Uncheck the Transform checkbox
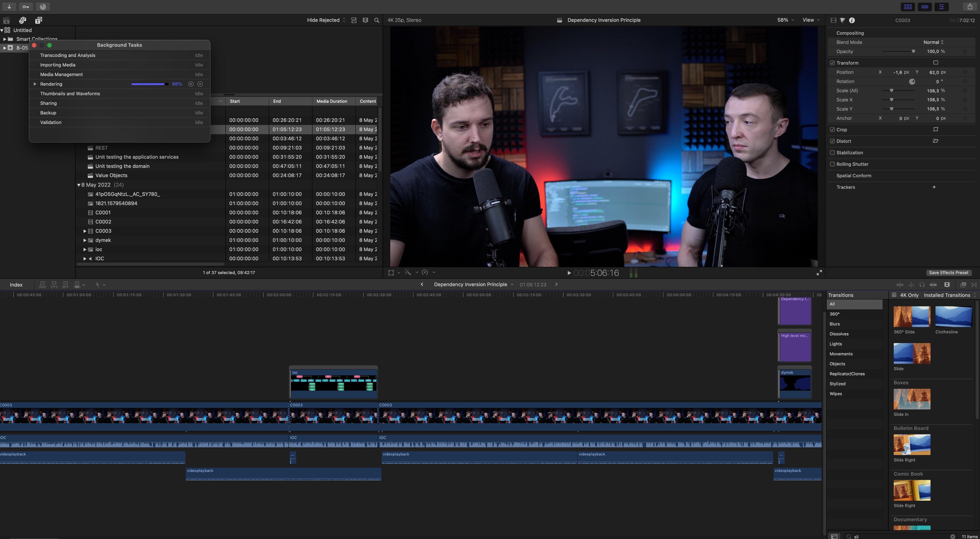Screen dimensions: 980x539 pos(832,63)
